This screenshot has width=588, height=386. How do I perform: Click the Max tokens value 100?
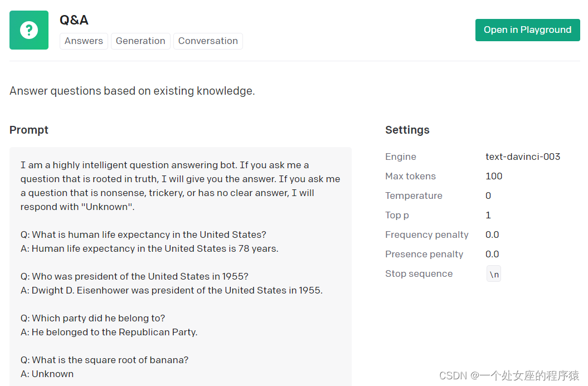494,177
